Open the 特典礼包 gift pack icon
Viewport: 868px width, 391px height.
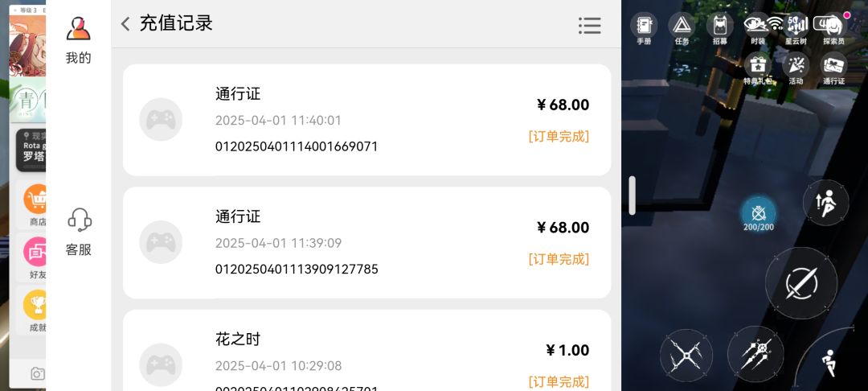click(x=758, y=68)
